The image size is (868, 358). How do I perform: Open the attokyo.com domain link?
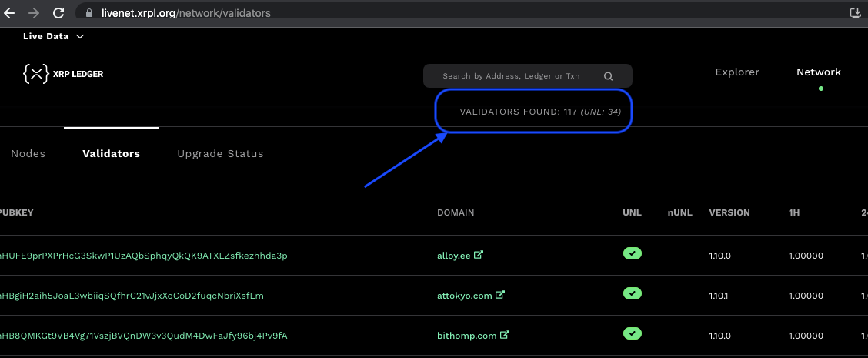464,295
